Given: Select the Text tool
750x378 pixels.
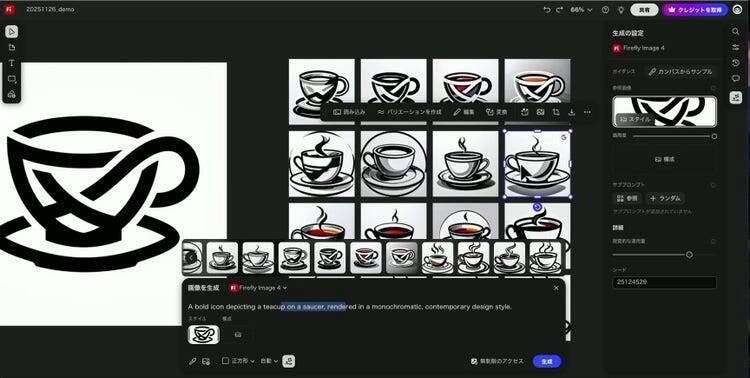Looking at the screenshot, I should (12, 63).
